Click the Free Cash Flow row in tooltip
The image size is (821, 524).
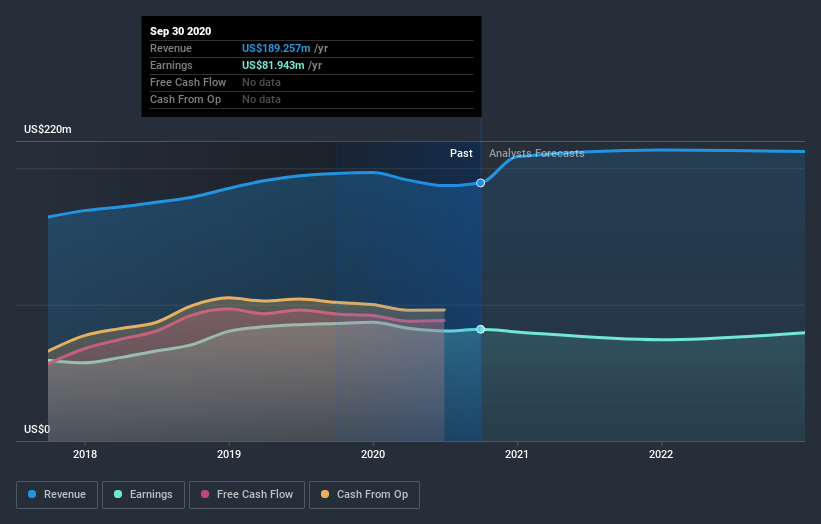[x=312, y=82]
